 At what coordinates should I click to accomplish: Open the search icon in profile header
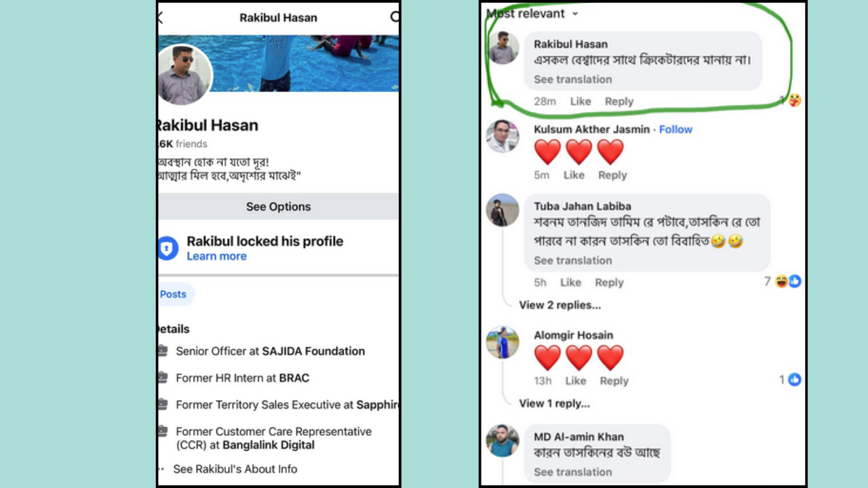click(x=395, y=18)
